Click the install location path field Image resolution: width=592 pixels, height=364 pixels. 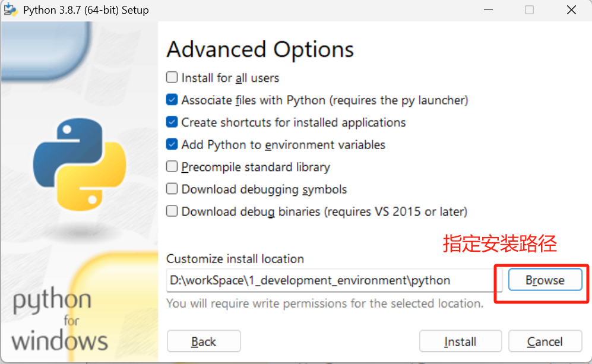[334, 280]
